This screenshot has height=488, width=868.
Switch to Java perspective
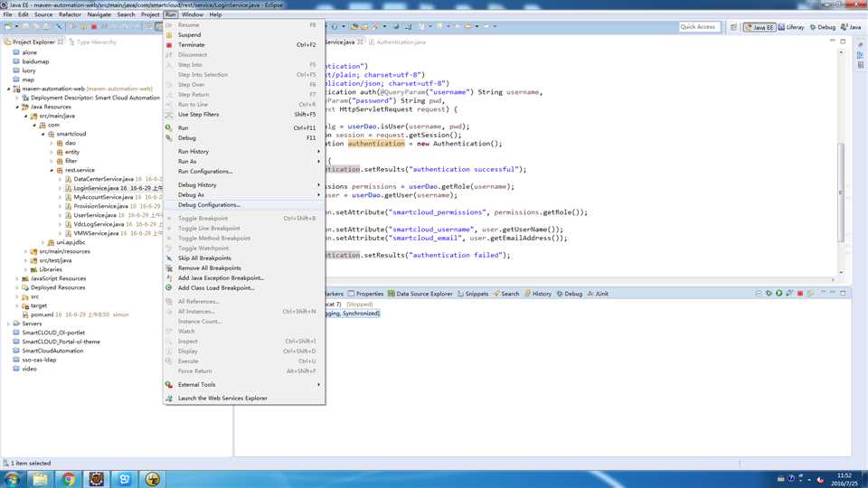click(851, 27)
